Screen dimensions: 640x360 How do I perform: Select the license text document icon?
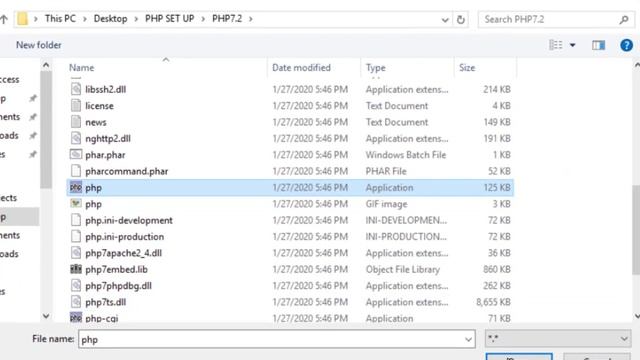click(76, 105)
